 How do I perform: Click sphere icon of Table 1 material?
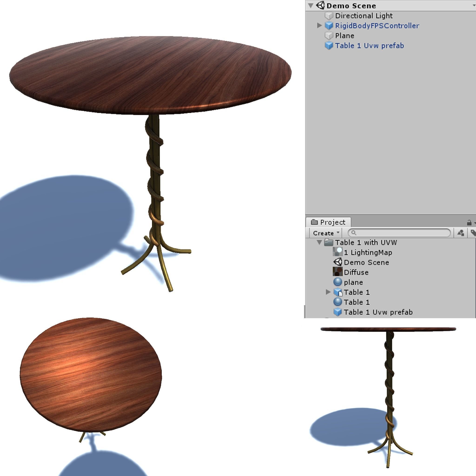pos(337,302)
